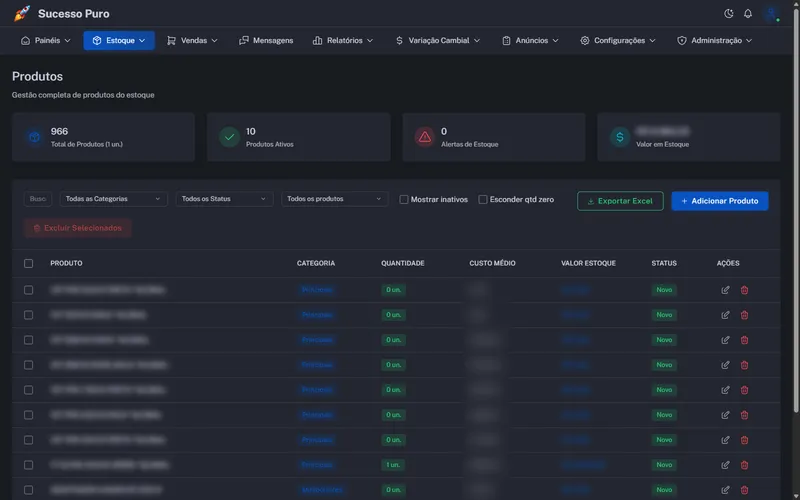This screenshot has width=800, height=500.
Task: Edit the fifth product row
Action: 725,390
